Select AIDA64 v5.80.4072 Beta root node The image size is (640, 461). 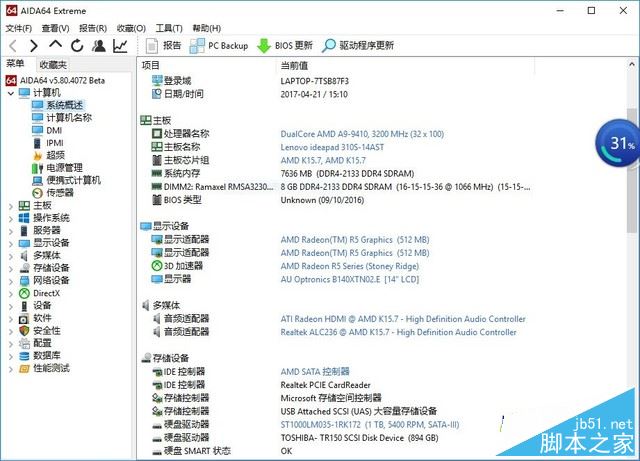point(62,80)
